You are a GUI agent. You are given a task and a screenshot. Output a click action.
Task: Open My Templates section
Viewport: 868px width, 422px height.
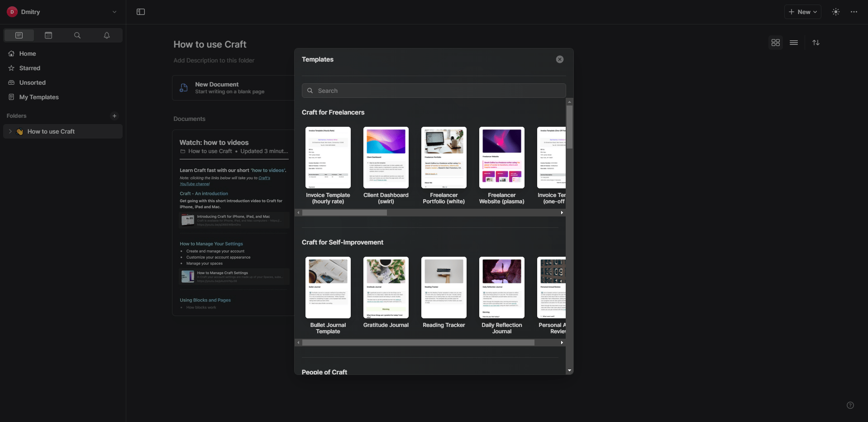[x=39, y=97]
